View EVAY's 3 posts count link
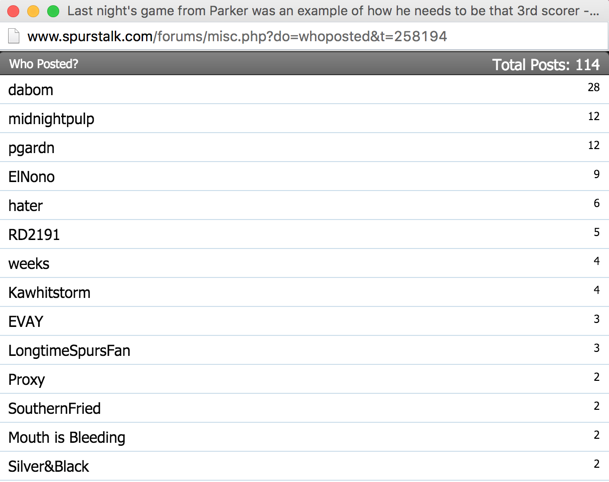This screenshot has height=482, width=609. tap(597, 319)
